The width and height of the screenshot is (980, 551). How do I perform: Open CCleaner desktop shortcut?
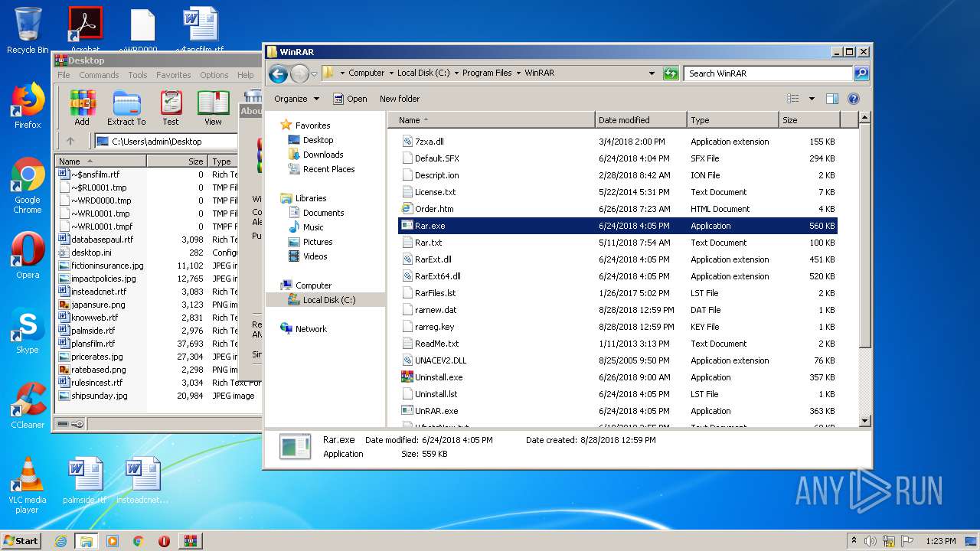(x=28, y=406)
